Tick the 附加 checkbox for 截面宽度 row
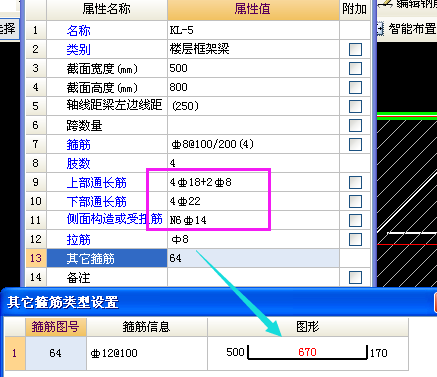The width and height of the screenshot is (437, 377). pyautogui.click(x=355, y=68)
